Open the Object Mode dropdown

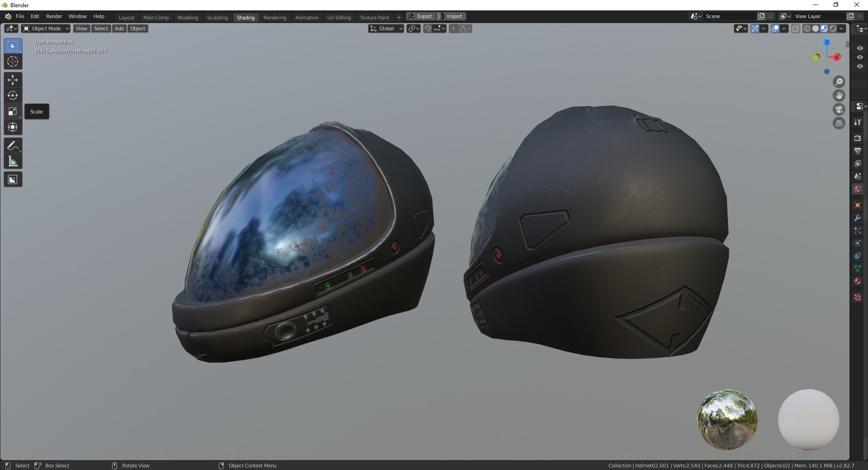pos(46,28)
